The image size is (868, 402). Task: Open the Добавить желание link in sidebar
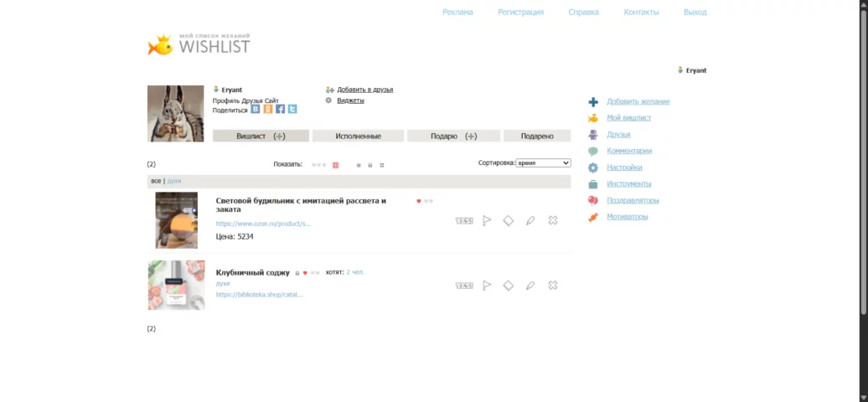coord(638,101)
